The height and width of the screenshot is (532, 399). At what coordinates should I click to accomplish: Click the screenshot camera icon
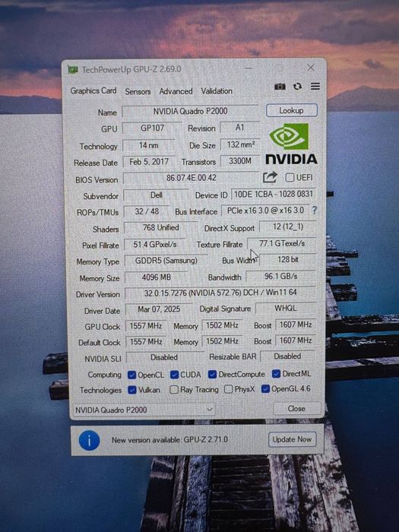tap(280, 87)
